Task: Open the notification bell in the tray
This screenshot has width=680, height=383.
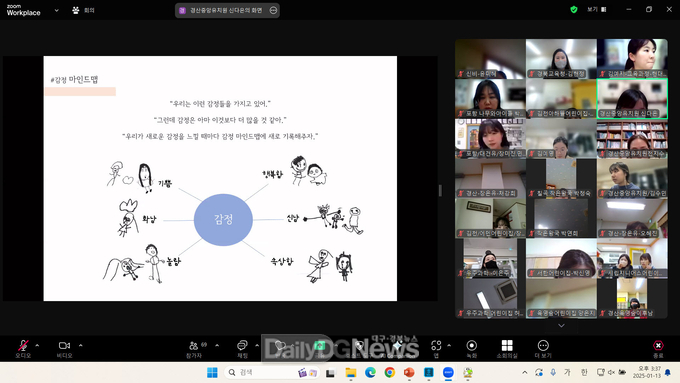Action: click(x=668, y=372)
